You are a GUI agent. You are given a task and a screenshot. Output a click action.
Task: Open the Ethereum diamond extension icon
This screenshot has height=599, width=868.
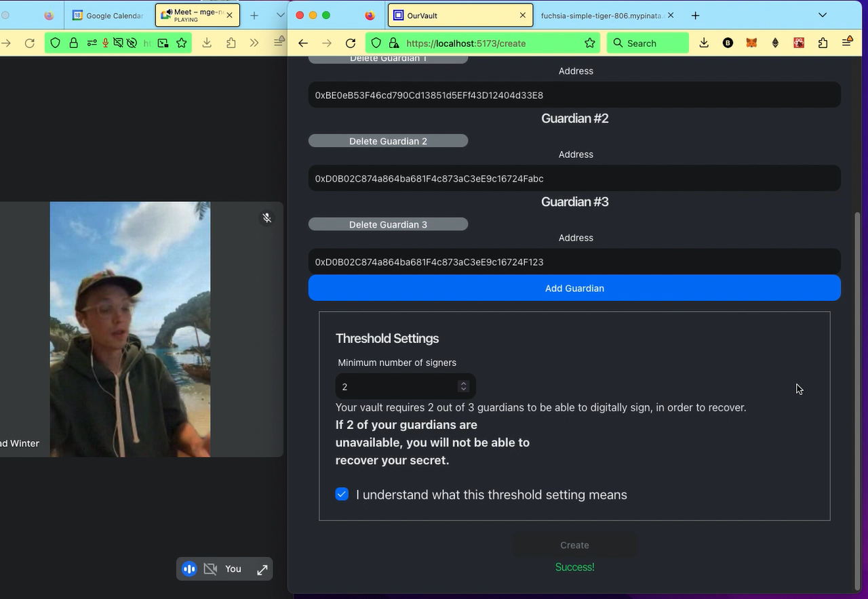click(776, 43)
